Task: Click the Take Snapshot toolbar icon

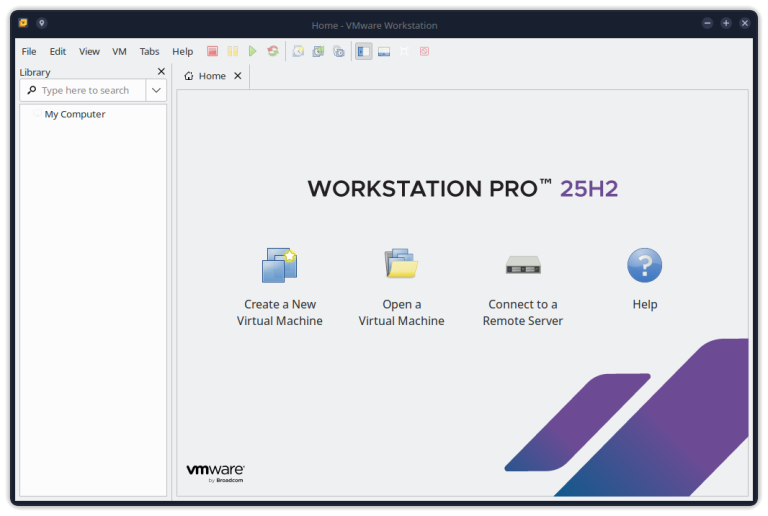Action: (x=298, y=51)
